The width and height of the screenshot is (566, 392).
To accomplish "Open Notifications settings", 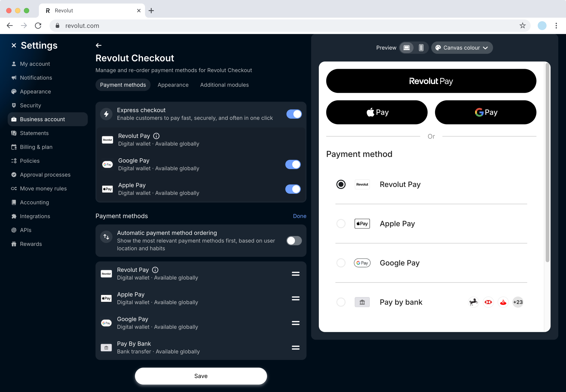I will click(x=48, y=78).
